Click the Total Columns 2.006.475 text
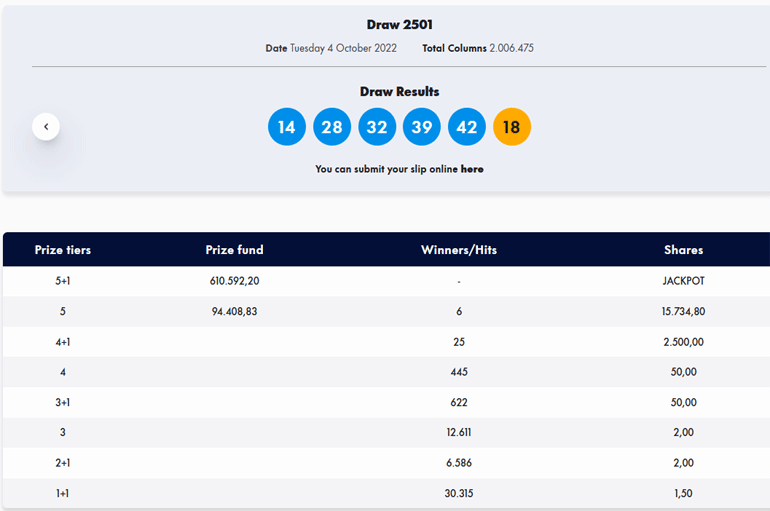The height and width of the screenshot is (511, 770). click(477, 48)
